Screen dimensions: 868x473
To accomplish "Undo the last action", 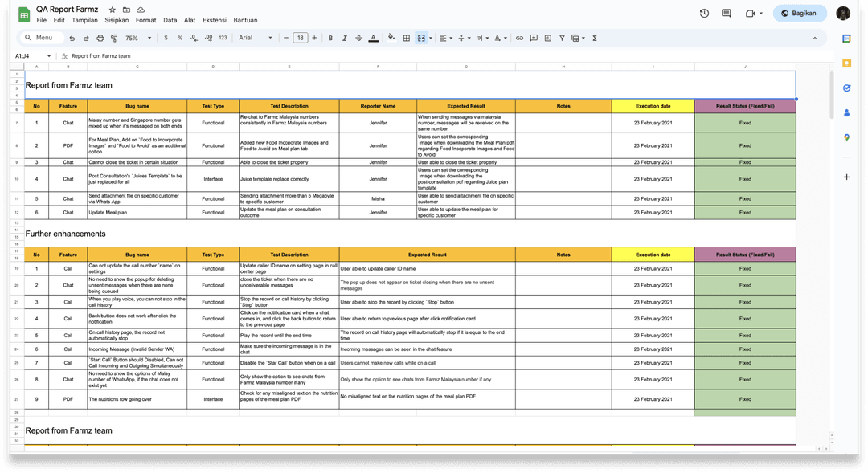I will click(72, 39).
